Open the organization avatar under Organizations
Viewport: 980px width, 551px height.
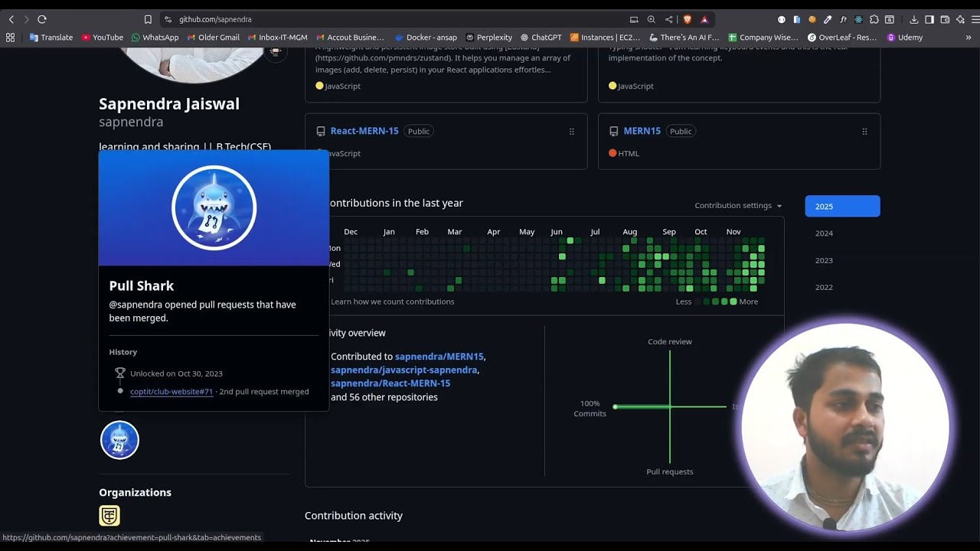(109, 516)
